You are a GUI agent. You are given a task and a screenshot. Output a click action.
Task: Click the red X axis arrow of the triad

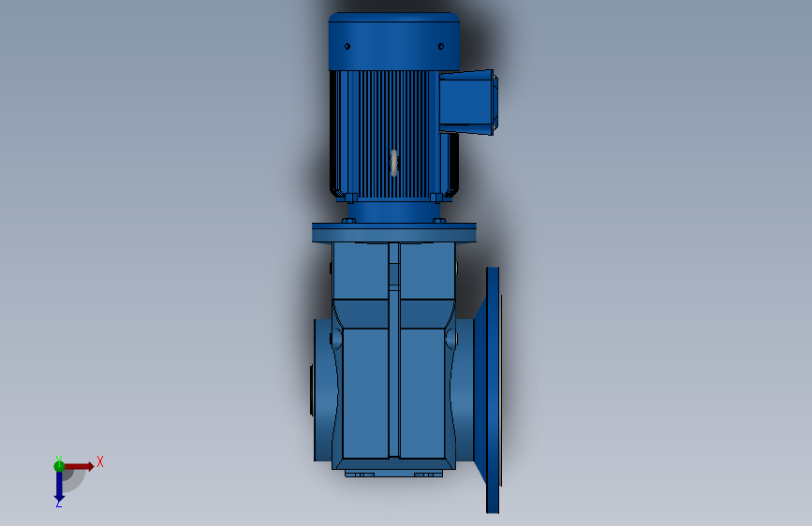point(79,466)
